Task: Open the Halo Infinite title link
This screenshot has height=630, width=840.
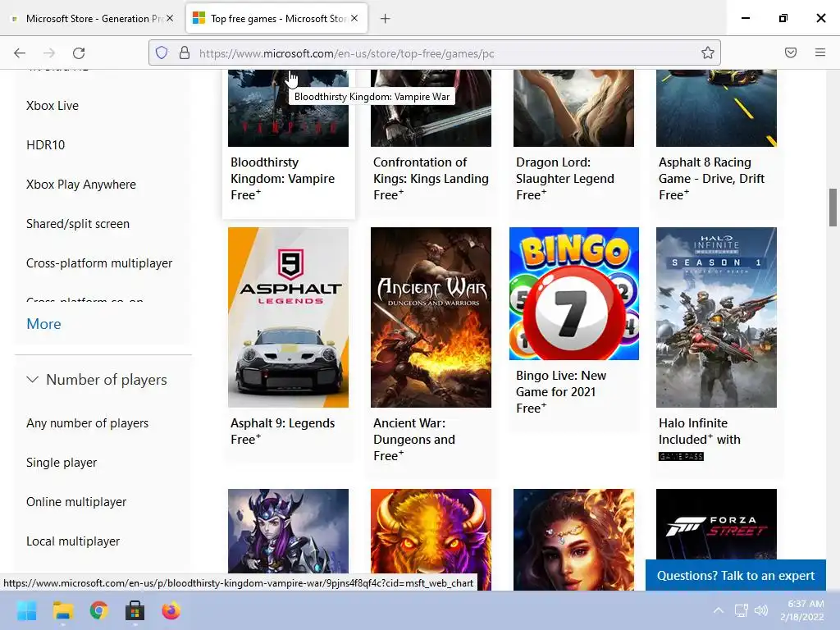Action: tap(692, 423)
